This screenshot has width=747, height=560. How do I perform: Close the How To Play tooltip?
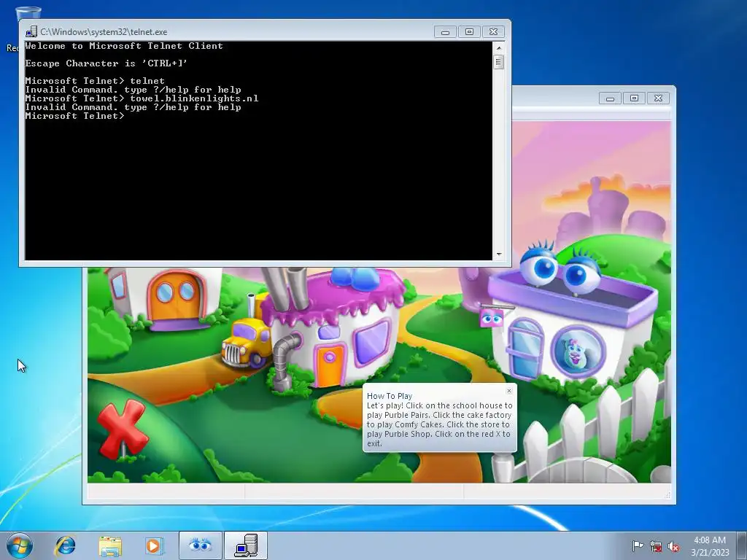pyautogui.click(x=508, y=391)
